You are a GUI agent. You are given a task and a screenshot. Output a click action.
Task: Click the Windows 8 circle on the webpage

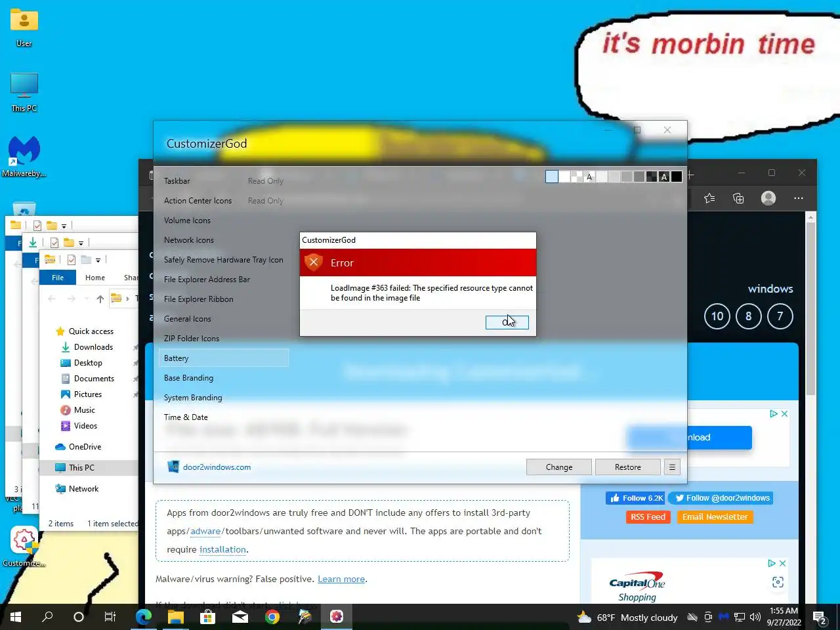click(749, 316)
